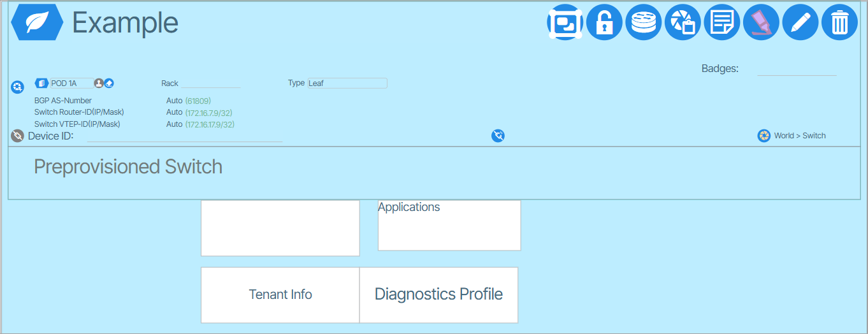The image size is (868, 334).
Task: Click the unplugged connector icon in center
Action: (x=498, y=136)
